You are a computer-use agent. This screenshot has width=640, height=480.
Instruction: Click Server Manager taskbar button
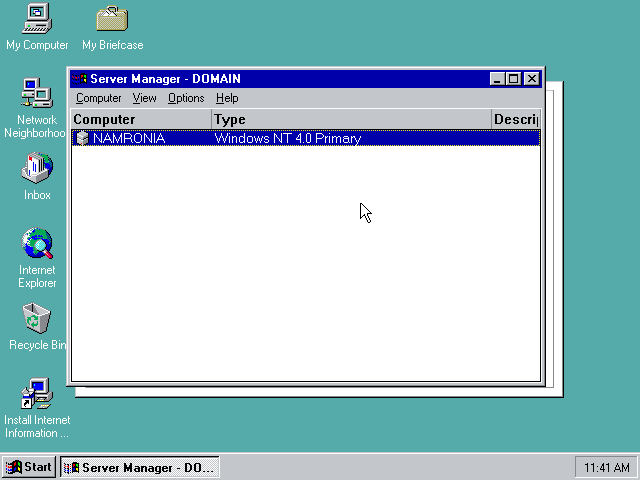140,467
